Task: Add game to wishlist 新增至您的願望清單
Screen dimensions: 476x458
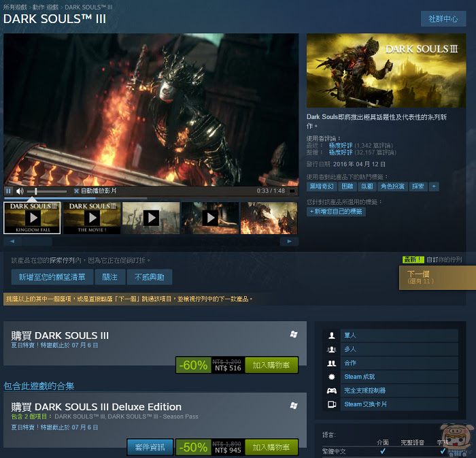Action: coord(52,277)
